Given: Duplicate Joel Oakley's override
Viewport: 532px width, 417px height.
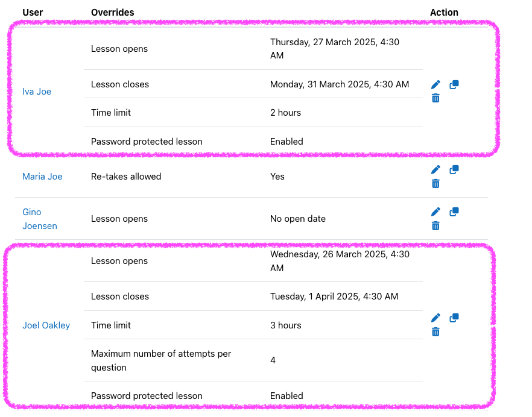Looking at the screenshot, I should (x=454, y=318).
